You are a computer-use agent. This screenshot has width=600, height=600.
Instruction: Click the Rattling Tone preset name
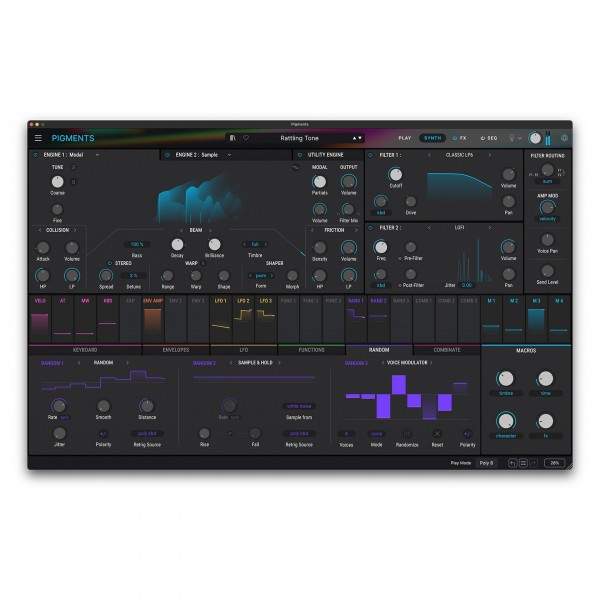pyautogui.click(x=300, y=138)
